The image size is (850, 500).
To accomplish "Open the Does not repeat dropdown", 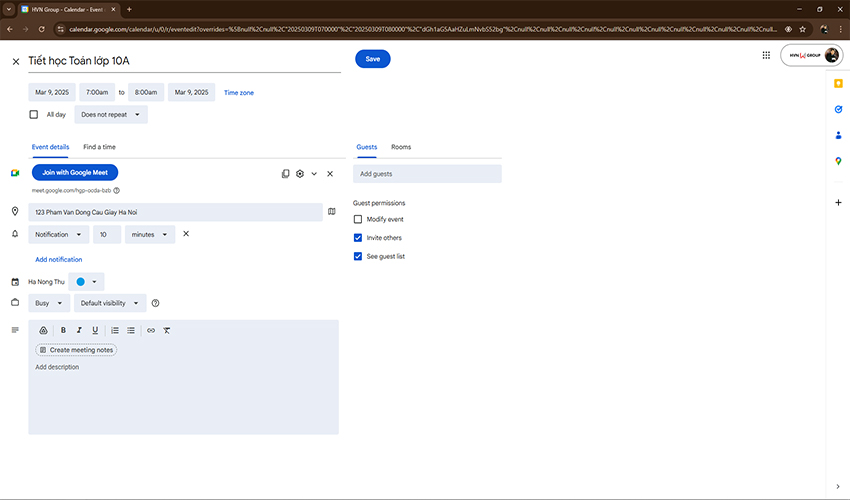I will tap(111, 114).
